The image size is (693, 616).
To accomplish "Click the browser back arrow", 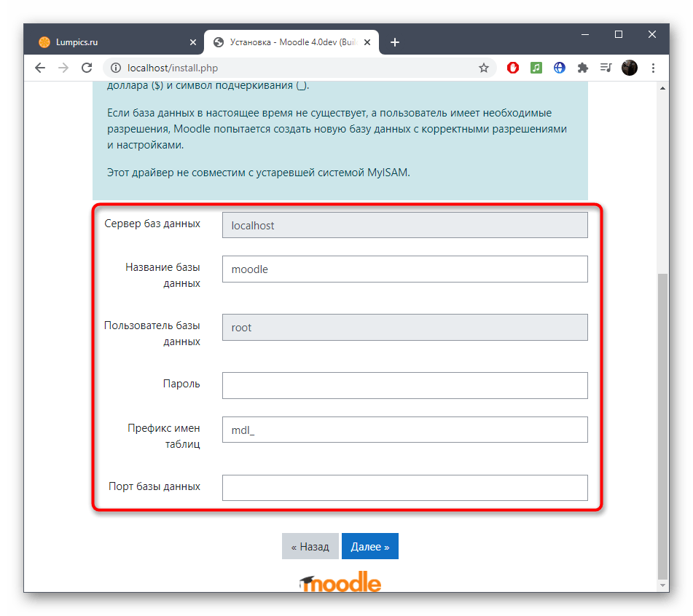I will point(40,68).
